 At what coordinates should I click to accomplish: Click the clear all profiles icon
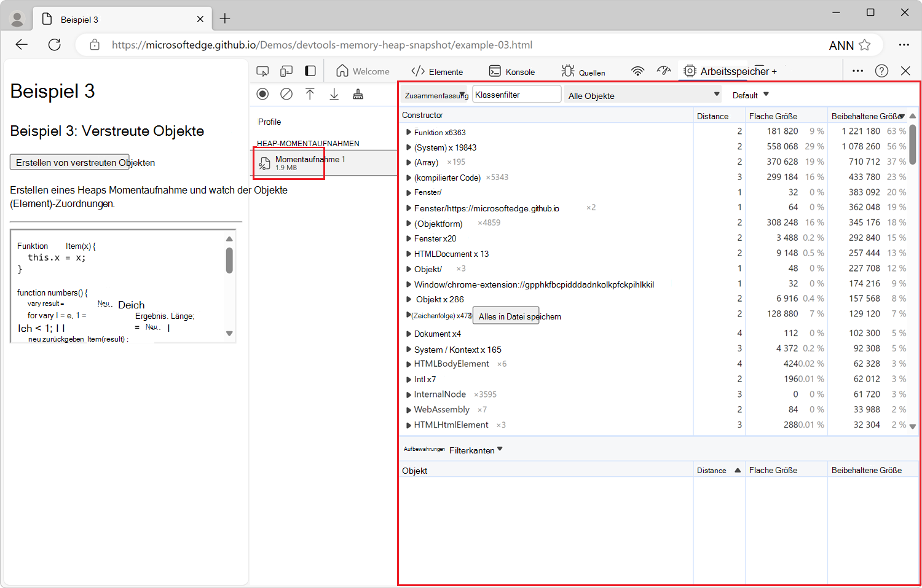[286, 94]
